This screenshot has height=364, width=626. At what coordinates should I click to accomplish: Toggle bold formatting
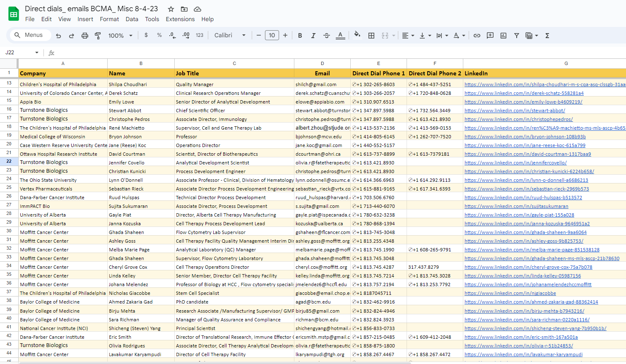click(300, 36)
